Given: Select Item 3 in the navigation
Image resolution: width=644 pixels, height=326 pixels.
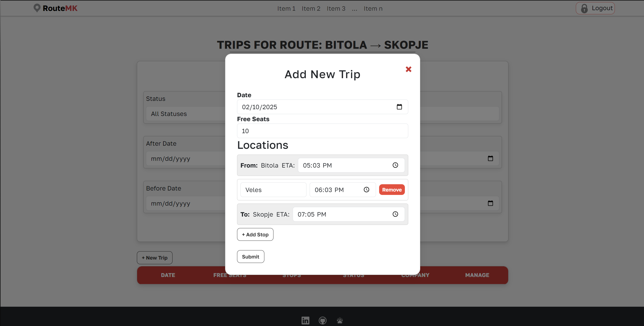Looking at the screenshot, I should tap(336, 9).
